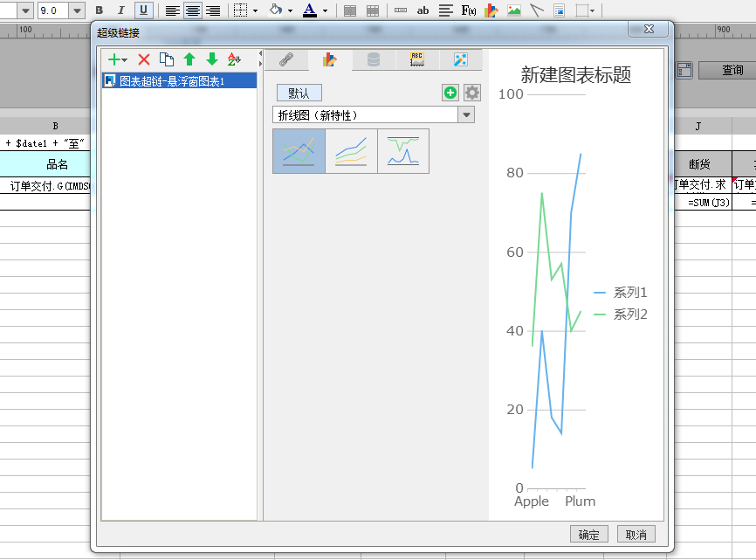Click the merge cells toolbar icon
The width and height of the screenshot is (756, 560).
point(350,10)
